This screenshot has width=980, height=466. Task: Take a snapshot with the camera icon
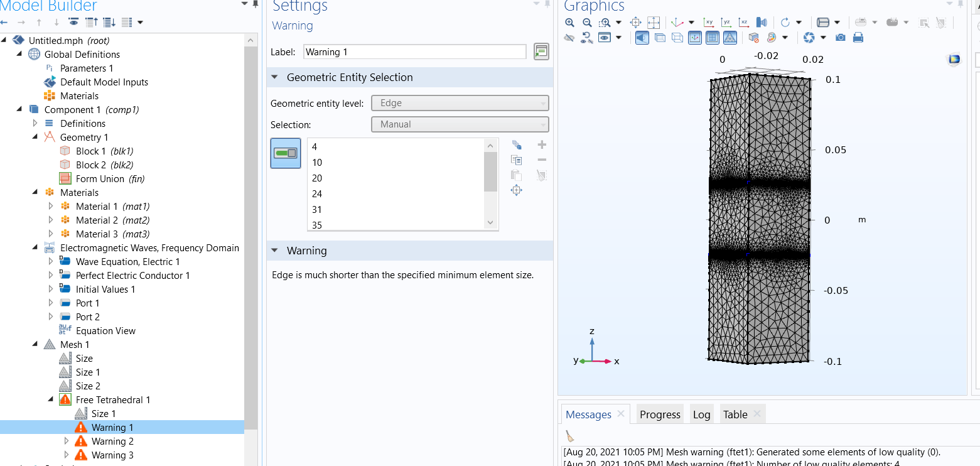pyautogui.click(x=840, y=38)
